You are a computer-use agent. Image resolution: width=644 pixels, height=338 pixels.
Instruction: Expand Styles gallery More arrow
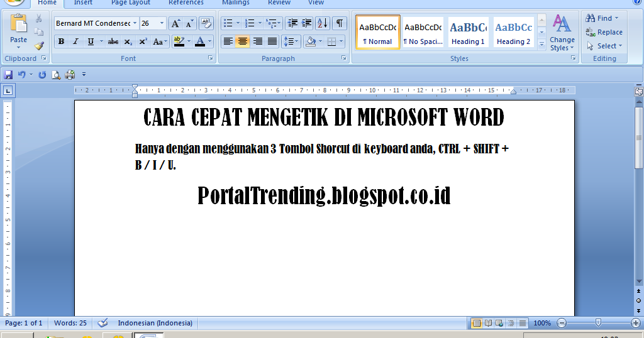(541, 44)
